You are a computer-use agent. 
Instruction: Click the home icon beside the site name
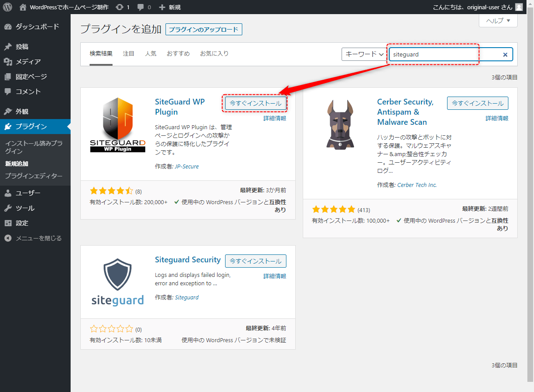point(23,7)
